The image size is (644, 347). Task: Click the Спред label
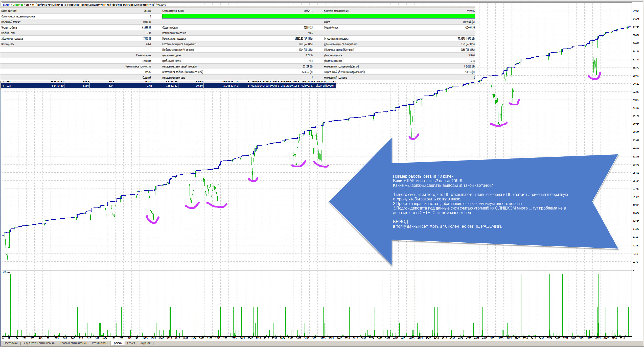click(x=327, y=22)
